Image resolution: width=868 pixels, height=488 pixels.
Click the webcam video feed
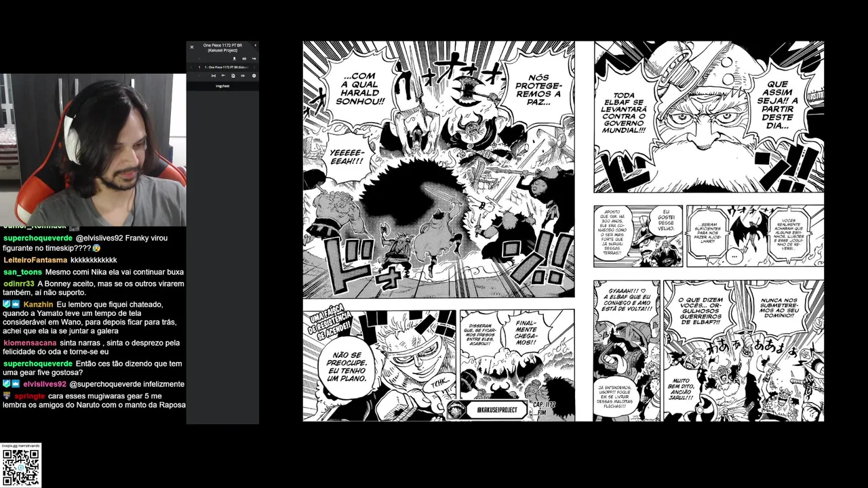[x=93, y=150]
